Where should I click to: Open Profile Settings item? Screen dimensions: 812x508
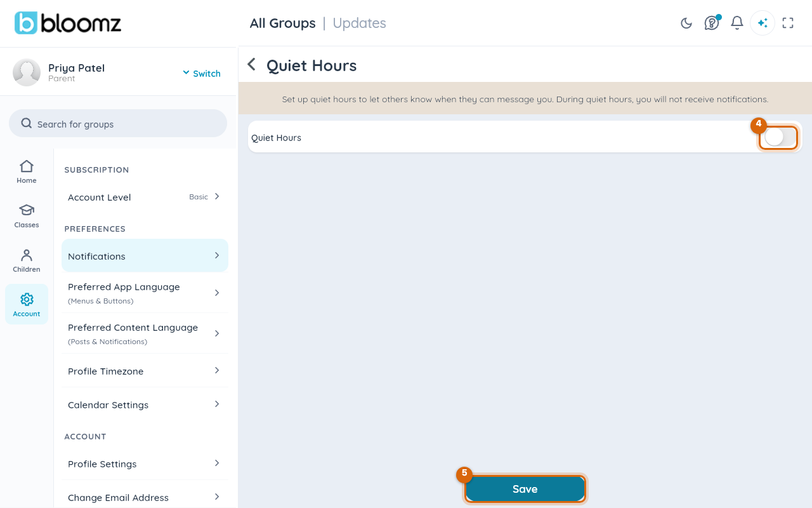[145, 464]
